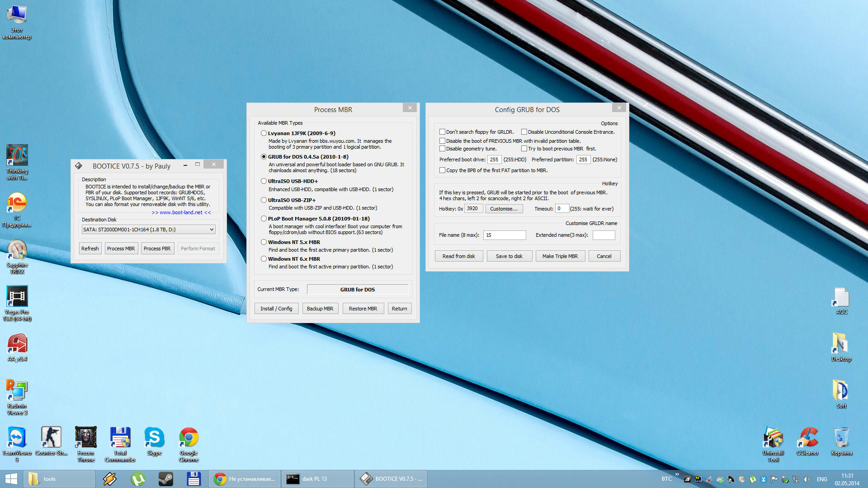Click Cancel in Config GRUB dialog
The image size is (868, 488).
click(x=604, y=256)
